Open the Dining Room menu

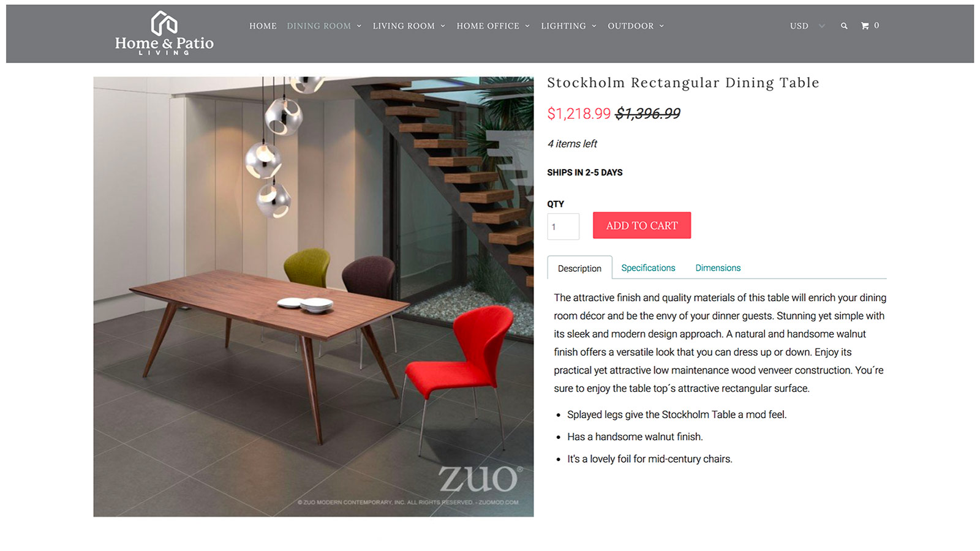318,26
